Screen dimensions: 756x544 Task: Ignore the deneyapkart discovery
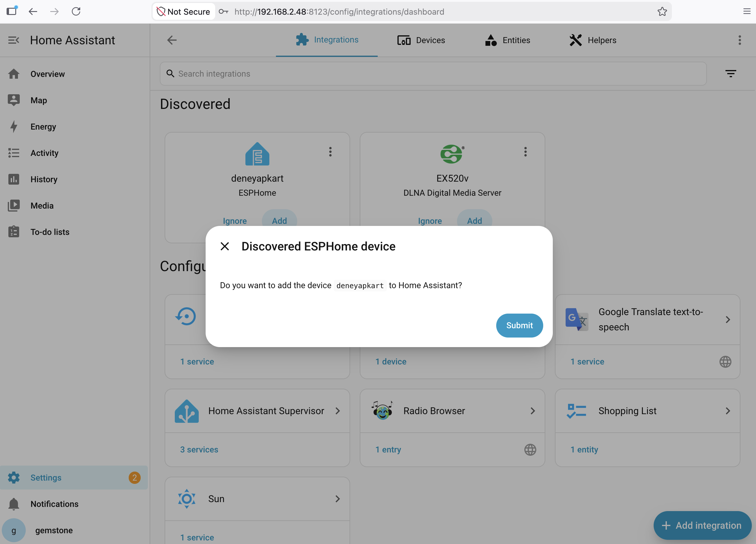coord(235,221)
